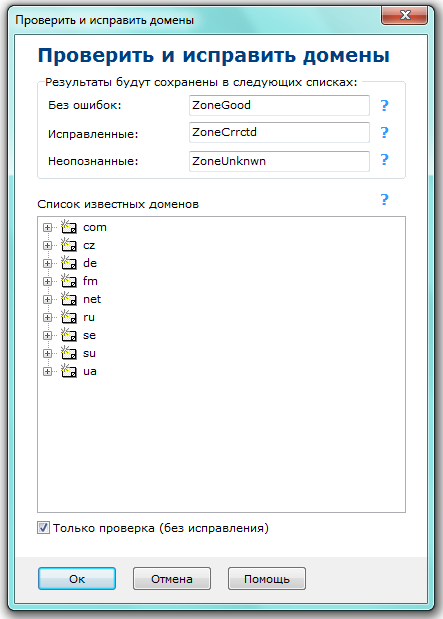The height and width of the screenshot is (619, 443).
Task: Open help via the Помощь button
Action: (x=267, y=579)
